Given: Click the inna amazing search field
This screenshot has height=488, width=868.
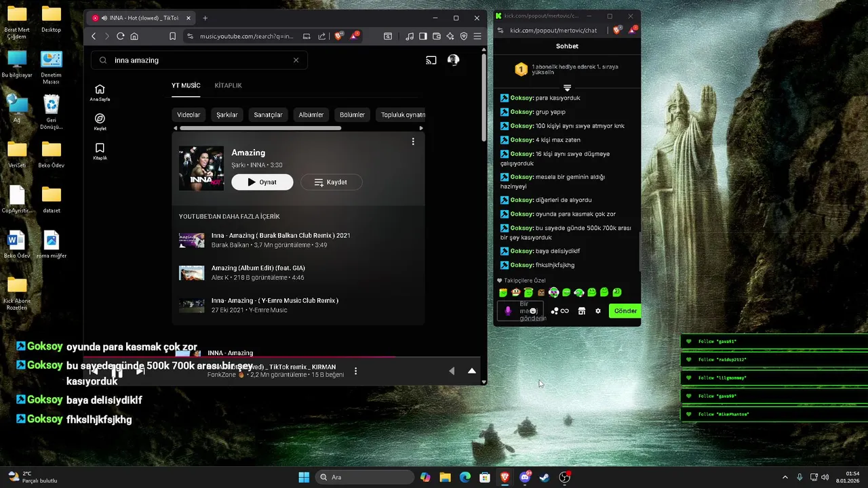Looking at the screenshot, I should coord(199,60).
